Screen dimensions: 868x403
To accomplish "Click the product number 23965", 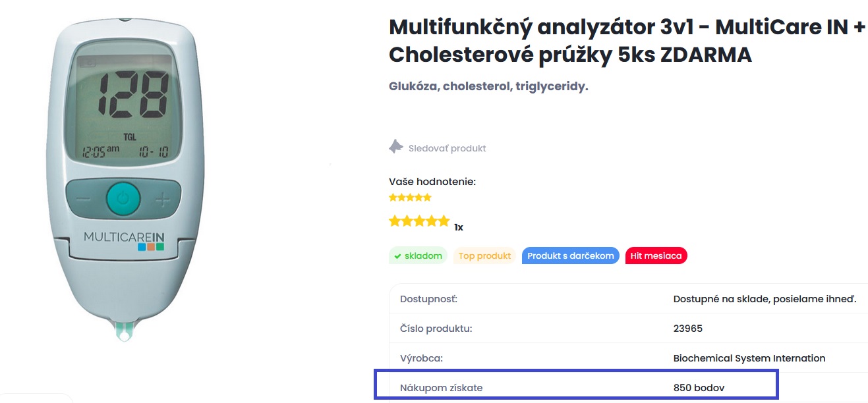I will point(688,329).
